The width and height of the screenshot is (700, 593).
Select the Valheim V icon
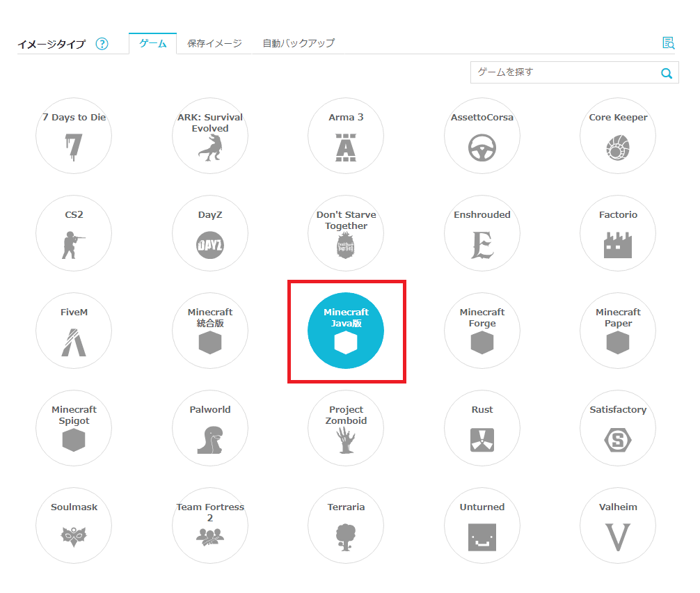tap(618, 537)
